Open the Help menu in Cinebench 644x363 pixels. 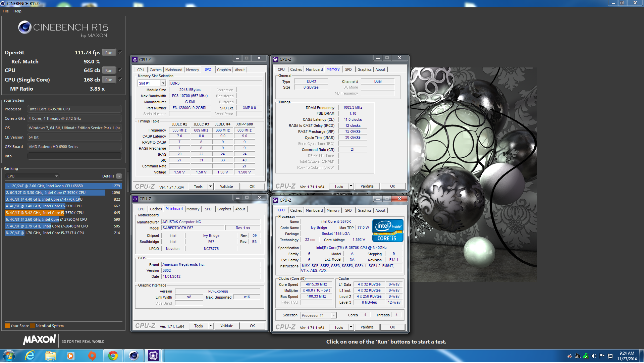tap(17, 11)
